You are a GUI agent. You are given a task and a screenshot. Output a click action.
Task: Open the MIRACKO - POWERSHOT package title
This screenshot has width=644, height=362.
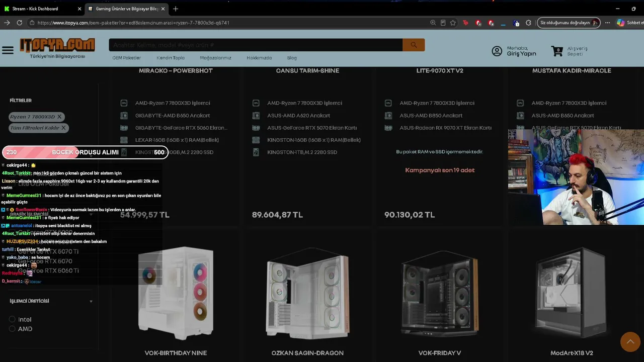[176, 71]
